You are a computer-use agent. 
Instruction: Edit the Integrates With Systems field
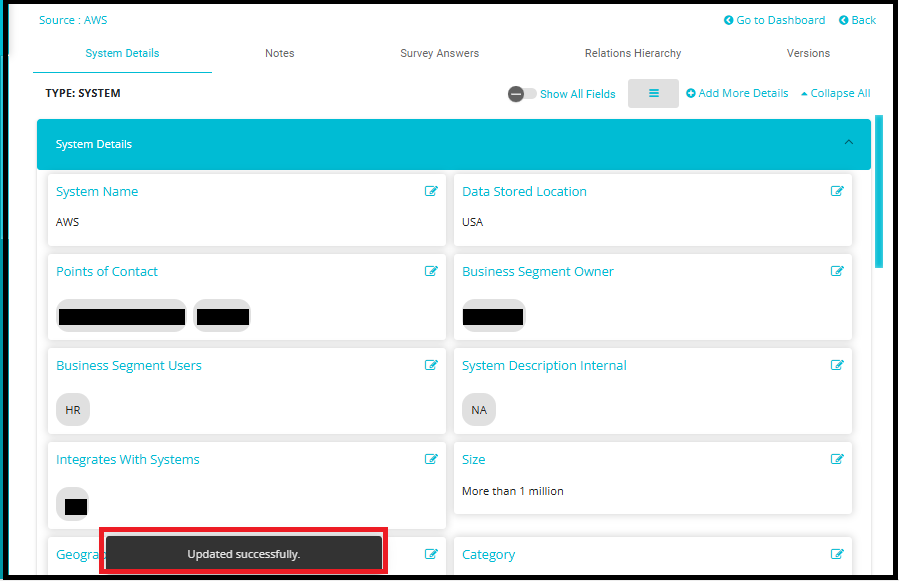tap(431, 459)
